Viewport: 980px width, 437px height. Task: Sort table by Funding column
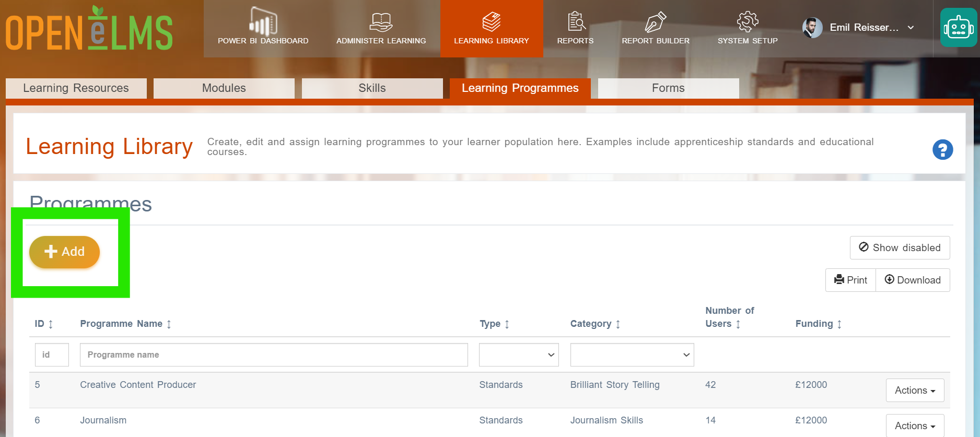coord(819,324)
